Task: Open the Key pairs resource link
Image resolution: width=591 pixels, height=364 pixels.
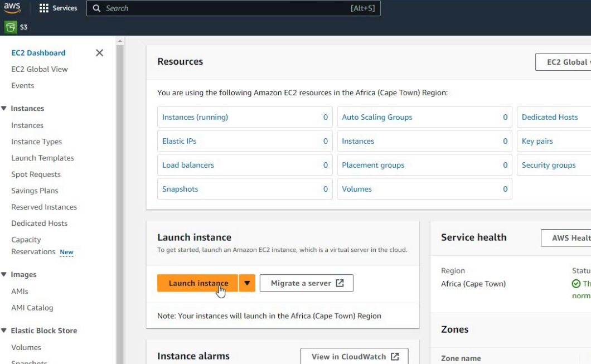Action: 537,141
